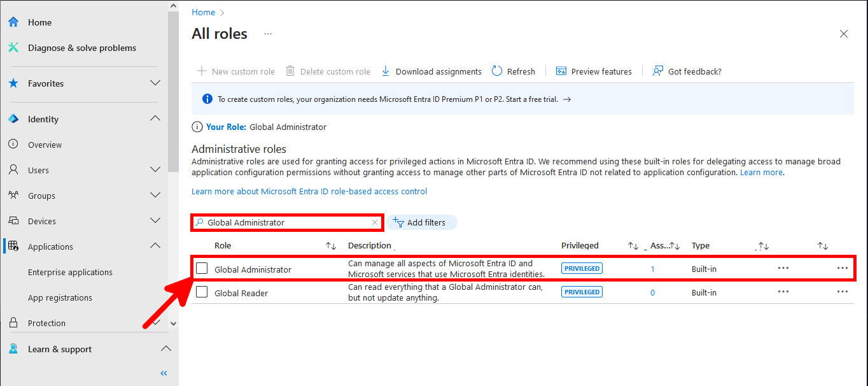
Task: Select the Diagnose & solve problems wrench icon
Action: (13, 47)
